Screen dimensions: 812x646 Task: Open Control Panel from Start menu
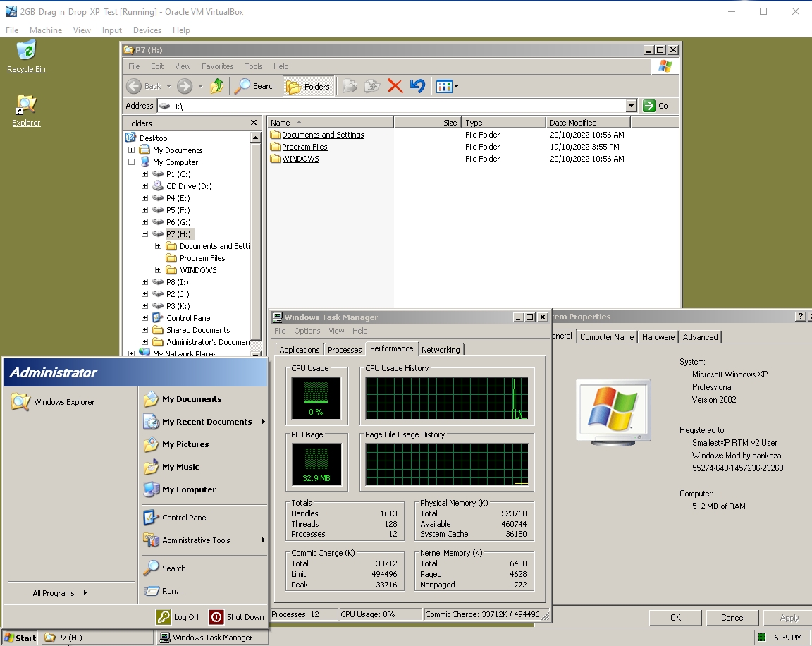204,518
